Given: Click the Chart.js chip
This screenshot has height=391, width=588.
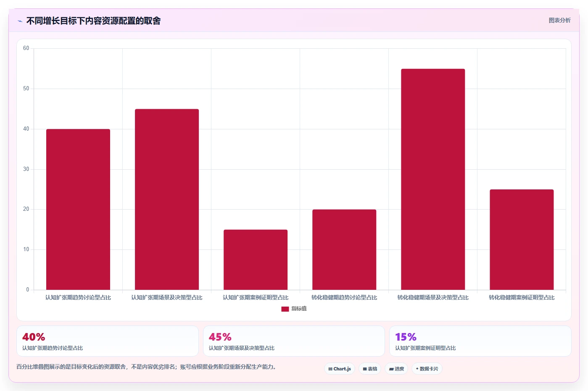Looking at the screenshot, I should [x=340, y=369].
